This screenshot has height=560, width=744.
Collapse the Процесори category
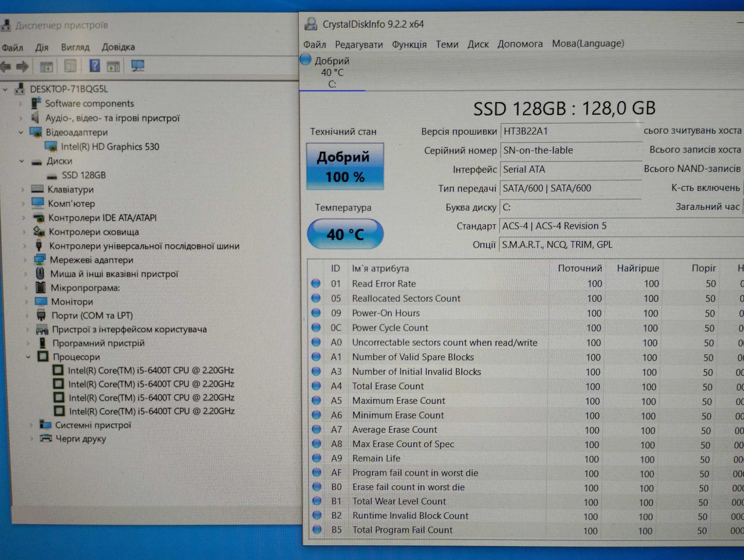[x=28, y=357]
